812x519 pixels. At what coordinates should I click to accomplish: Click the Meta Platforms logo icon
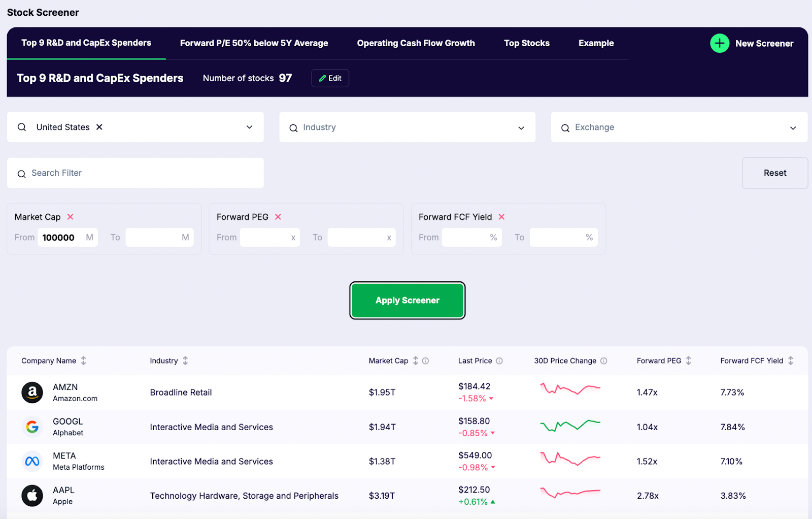click(x=32, y=461)
